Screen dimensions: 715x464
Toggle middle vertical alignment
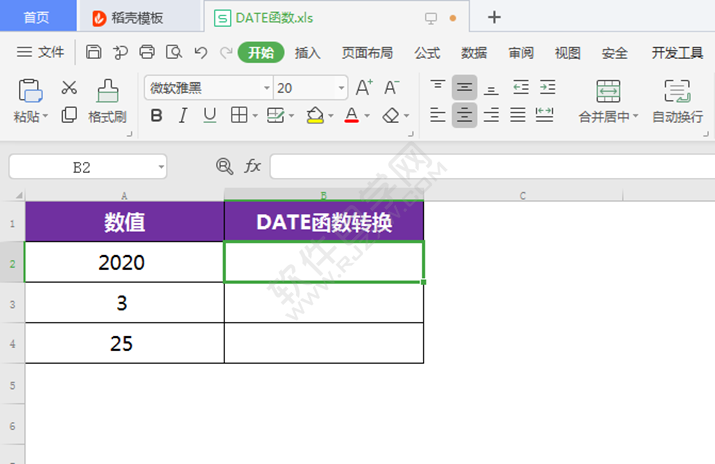click(464, 87)
